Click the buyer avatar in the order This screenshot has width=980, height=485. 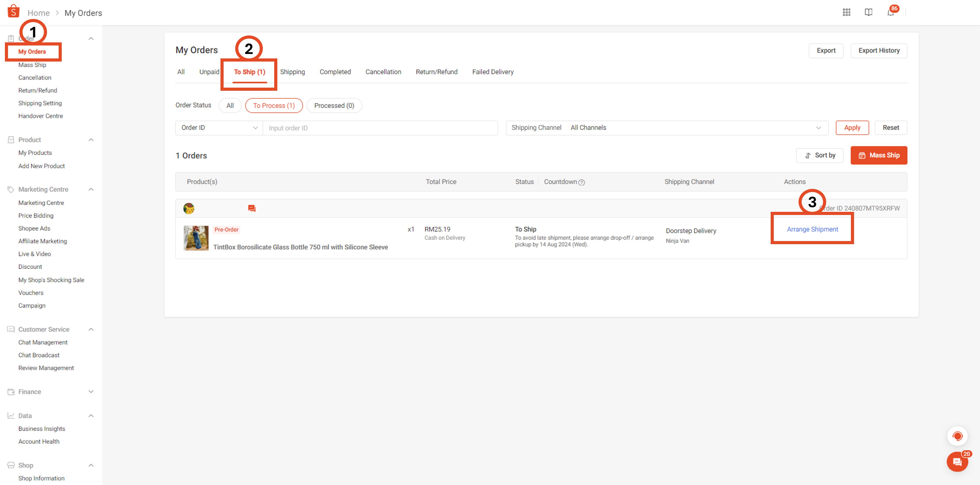tap(189, 208)
